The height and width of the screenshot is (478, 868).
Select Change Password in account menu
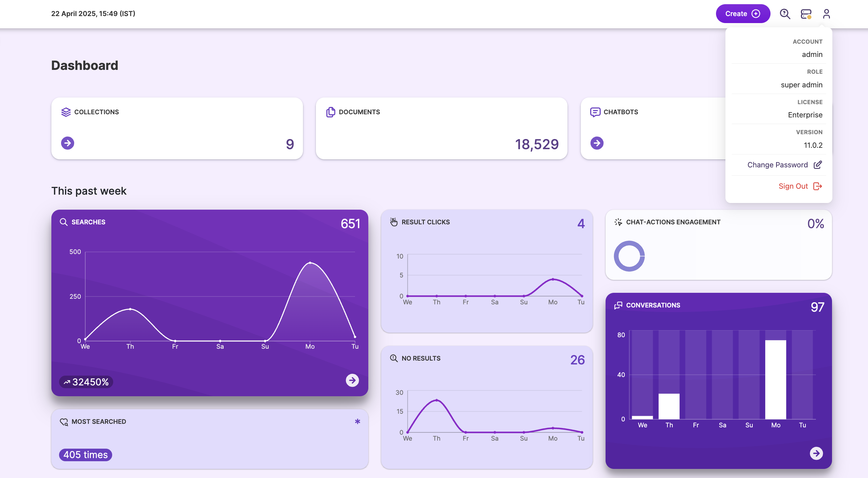777,165
